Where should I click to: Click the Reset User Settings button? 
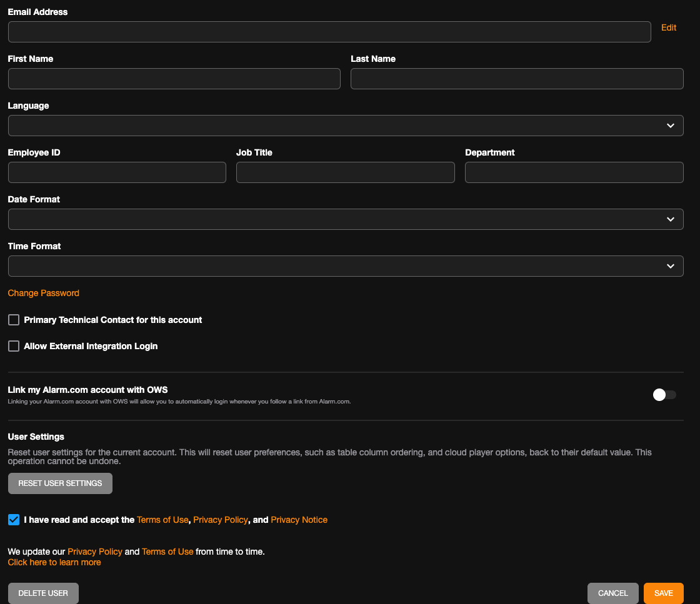pyautogui.click(x=60, y=483)
